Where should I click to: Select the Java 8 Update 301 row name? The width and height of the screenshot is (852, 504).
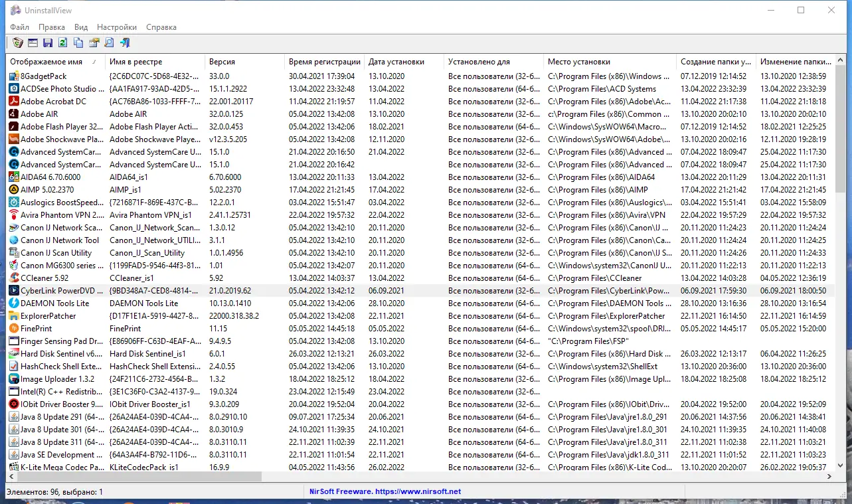click(x=62, y=430)
